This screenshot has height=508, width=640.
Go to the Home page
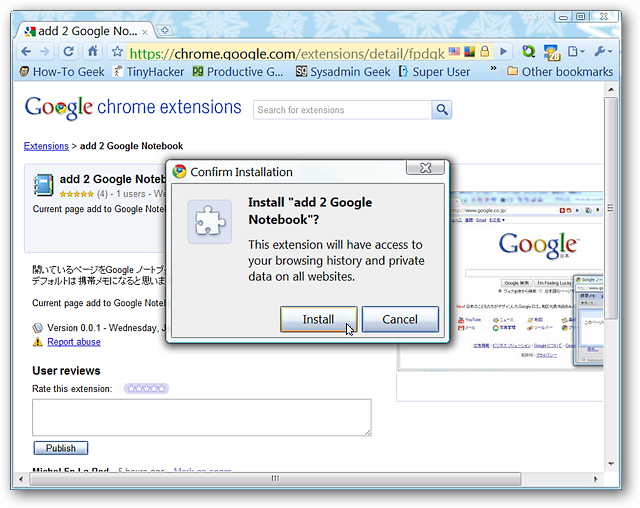pos(93,51)
